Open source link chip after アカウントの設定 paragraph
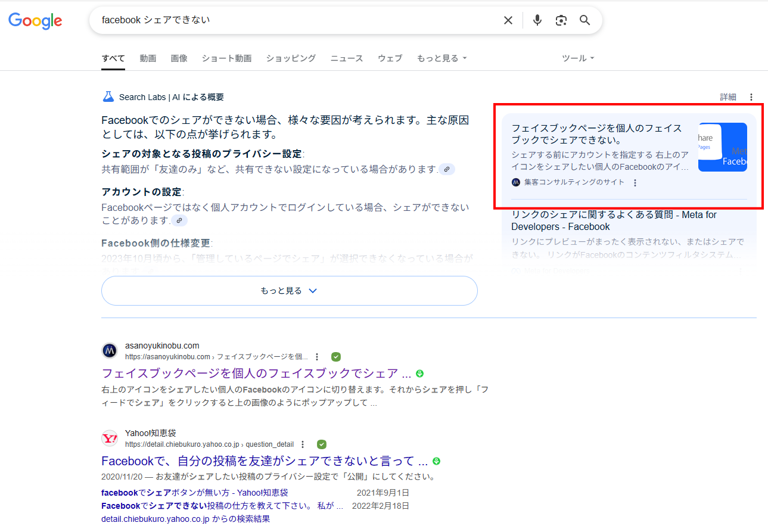768x532 pixels. point(179,220)
